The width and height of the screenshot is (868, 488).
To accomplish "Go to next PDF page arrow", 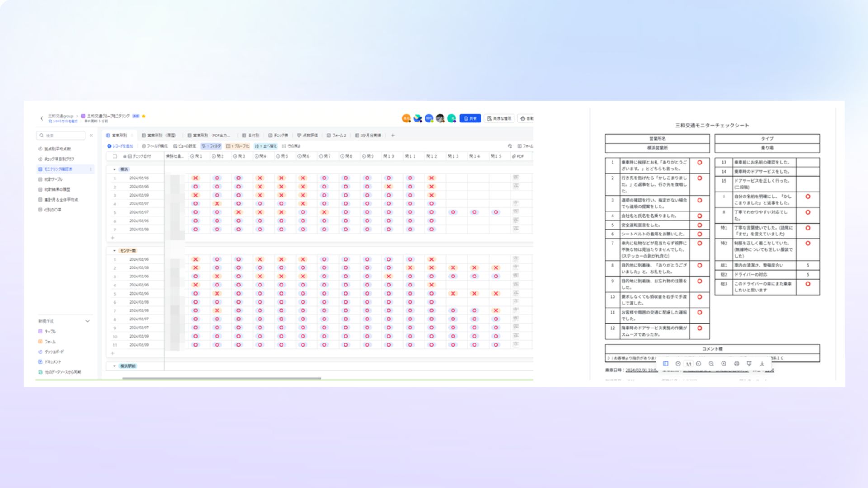I will click(698, 364).
